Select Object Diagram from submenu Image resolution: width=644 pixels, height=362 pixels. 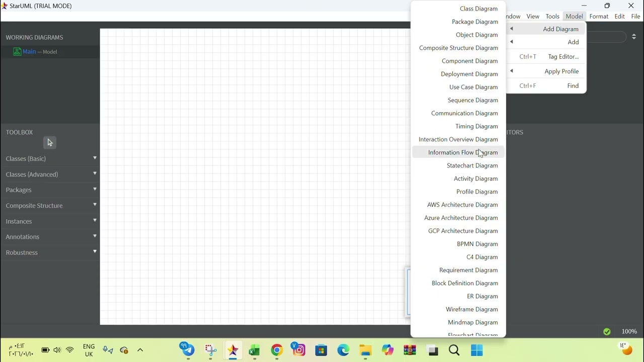(x=458, y=35)
